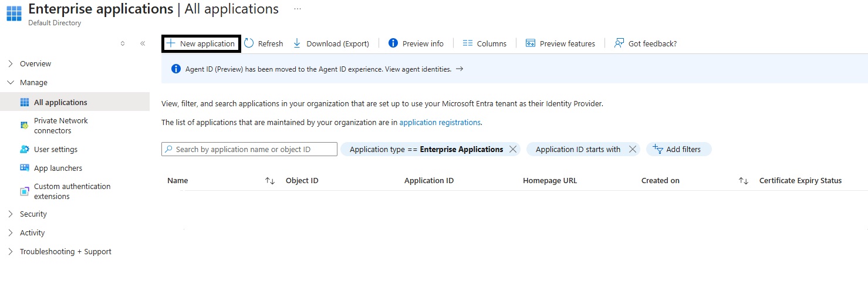Click the New application button
868x290 pixels.
tap(201, 43)
